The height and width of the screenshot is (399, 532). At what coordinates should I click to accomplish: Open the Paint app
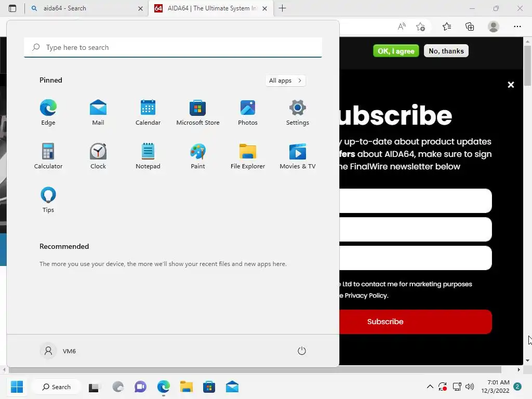198,156
